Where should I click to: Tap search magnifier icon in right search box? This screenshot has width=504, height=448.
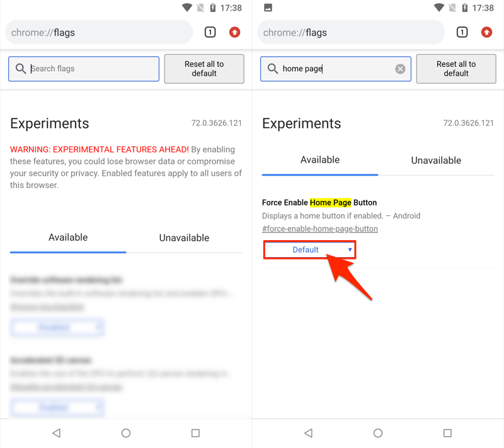tap(273, 69)
